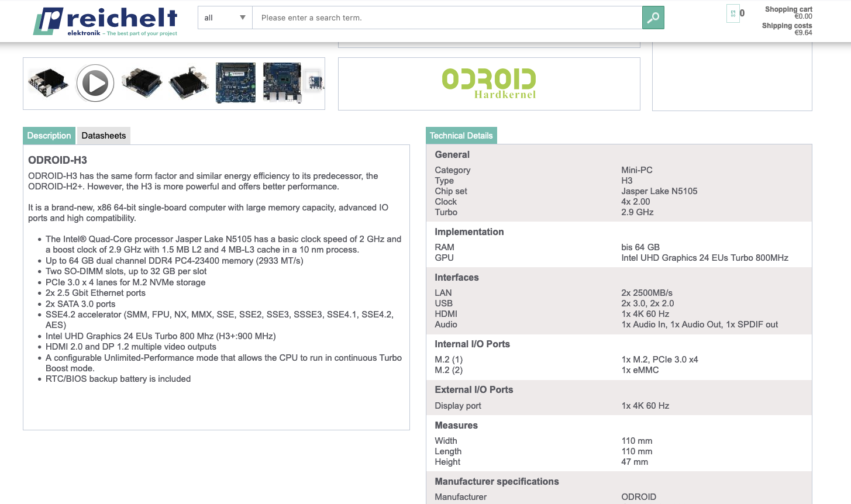Screen dimensions: 851x504
Task: Click the "2x 2.5 Gbit Ethernet ports" bullet
Action: [95, 293]
